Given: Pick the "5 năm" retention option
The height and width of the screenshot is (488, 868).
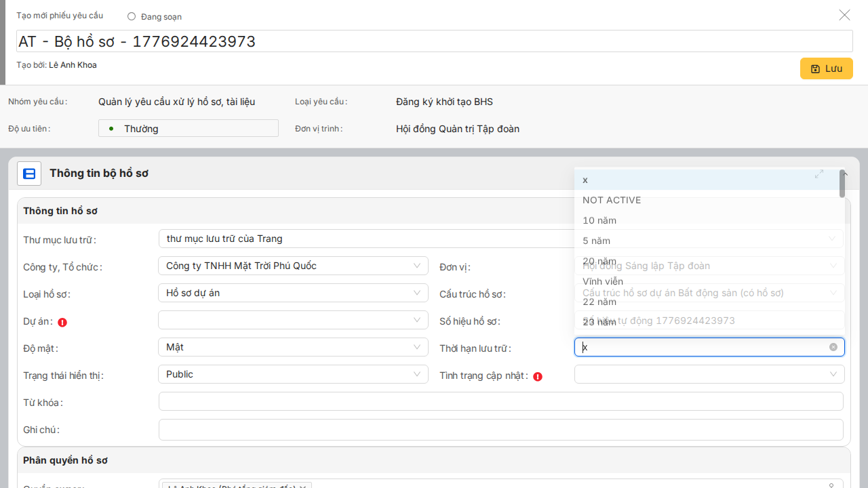Looking at the screenshot, I should (x=597, y=241).
